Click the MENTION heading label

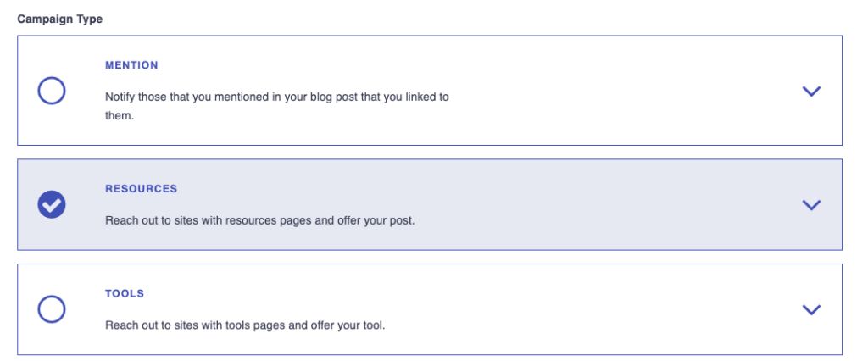tap(131, 65)
